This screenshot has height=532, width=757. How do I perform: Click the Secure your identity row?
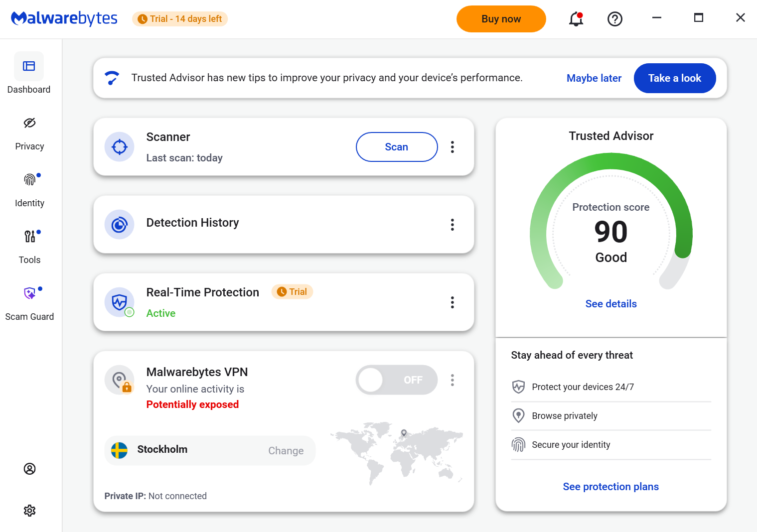(x=611, y=445)
